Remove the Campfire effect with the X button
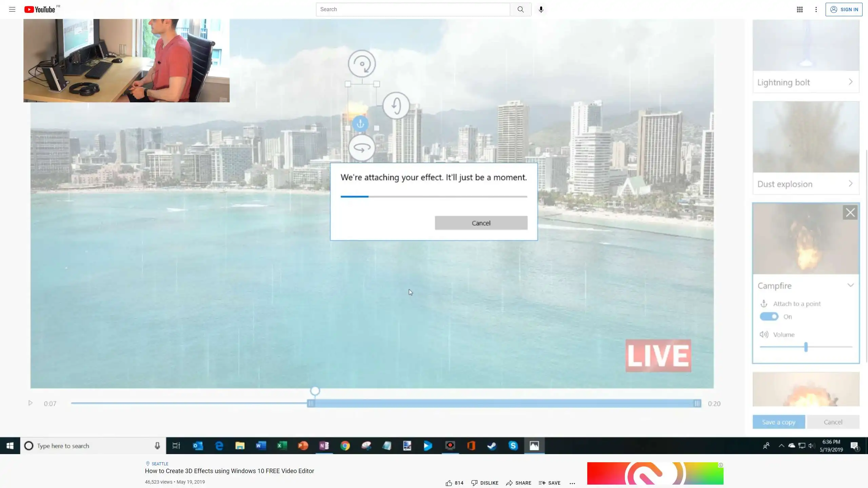This screenshot has height=488, width=868. 850,212
